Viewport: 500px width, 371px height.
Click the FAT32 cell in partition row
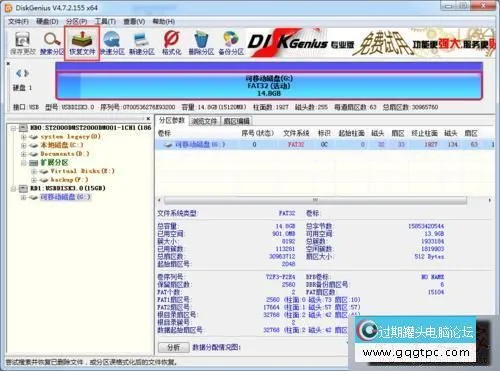[x=296, y=144]
